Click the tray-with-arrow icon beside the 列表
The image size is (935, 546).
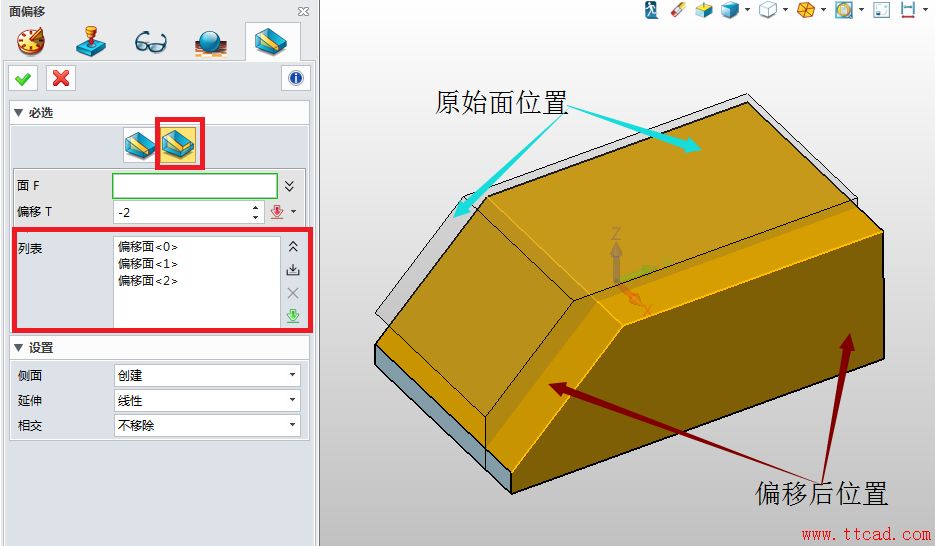(293, 270)
